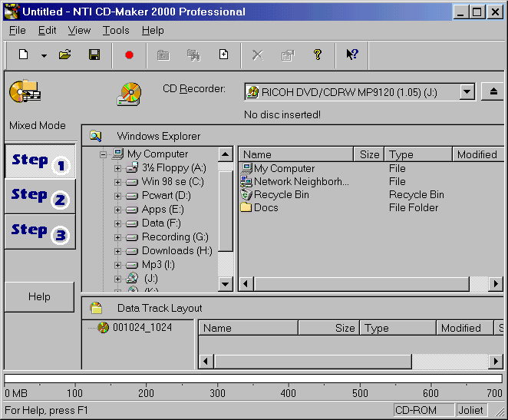Sort data track list by Name column
Image resolution: width=508 pixels, height=420 pixels.
(x=248, y=328)
